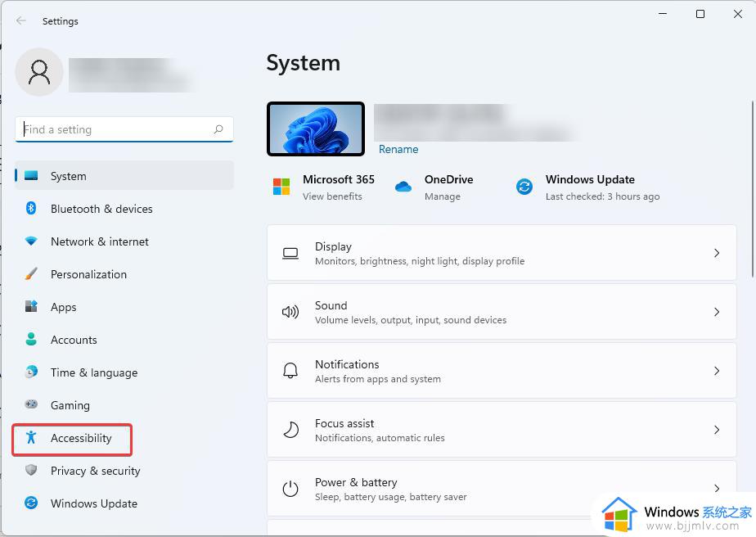Click the back arrow in Settings title bar

(20, 20)
